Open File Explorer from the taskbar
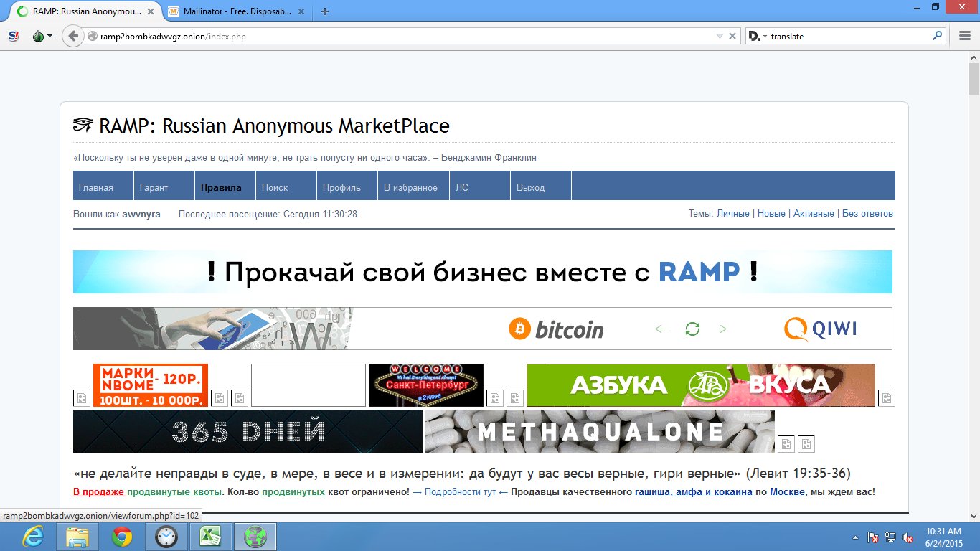Viewport: 980px width, 551px height. coord(77,537)
